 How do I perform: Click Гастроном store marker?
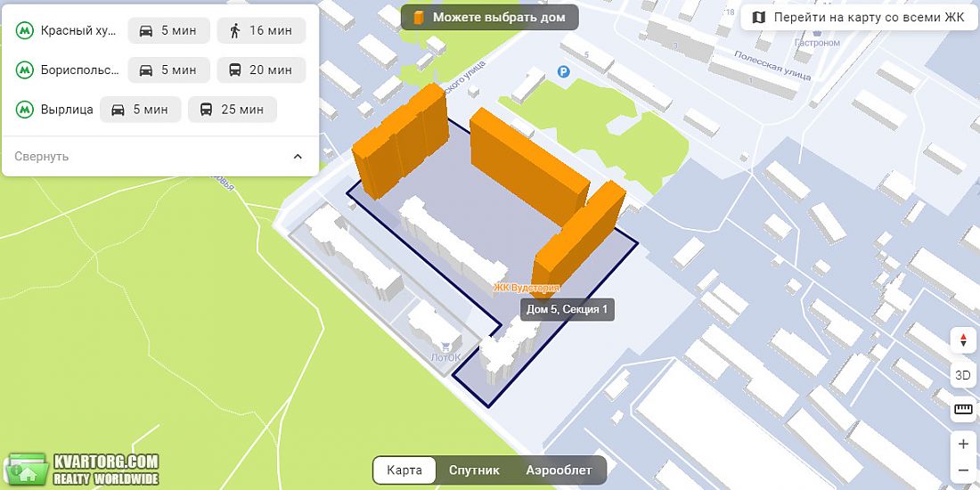tap(817, 37)
